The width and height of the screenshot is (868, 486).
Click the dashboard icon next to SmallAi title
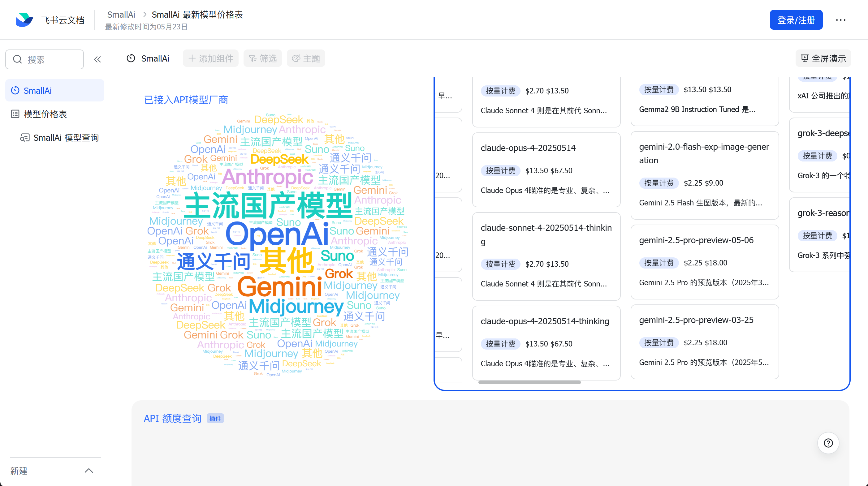pos(131,58)
